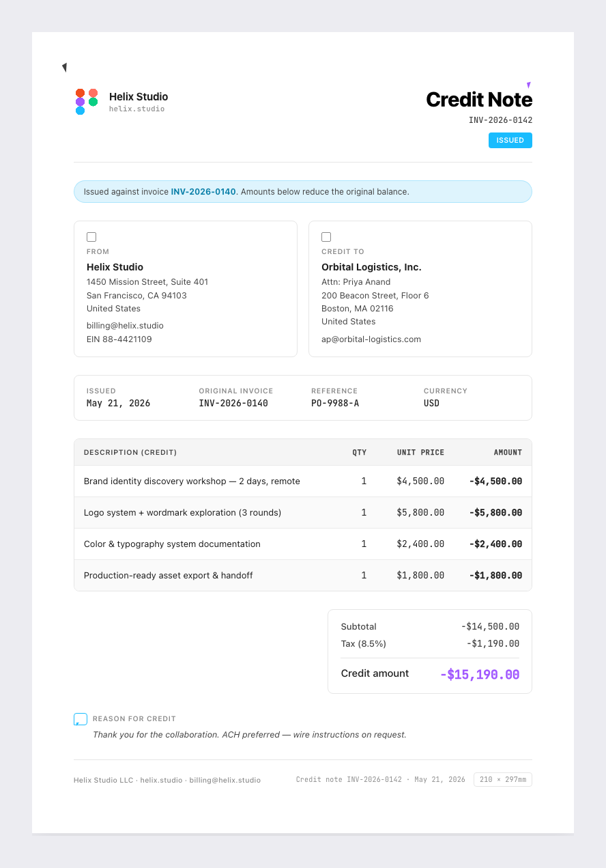Viewport: 606px width, 868px height.
Task: Click the Description (Credit) column header
Action: [130, 453]
